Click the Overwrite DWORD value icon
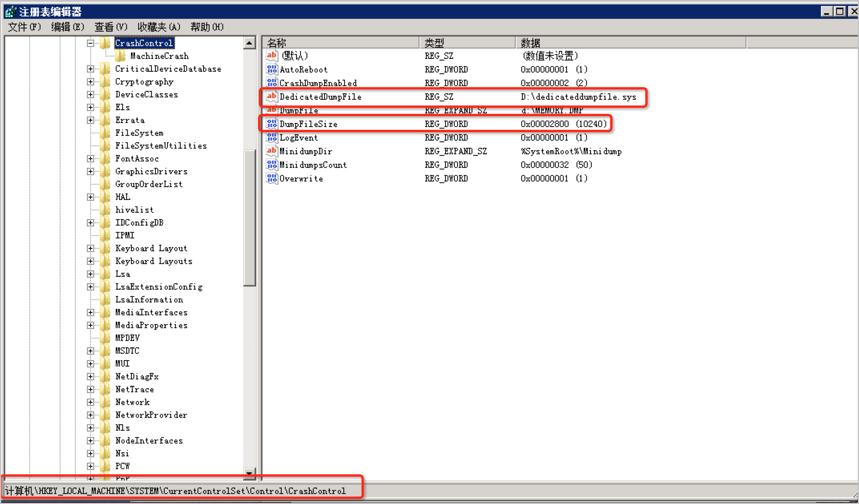This screenshot has height=504, width=859. pyautogui.click(x=272, y=178)
